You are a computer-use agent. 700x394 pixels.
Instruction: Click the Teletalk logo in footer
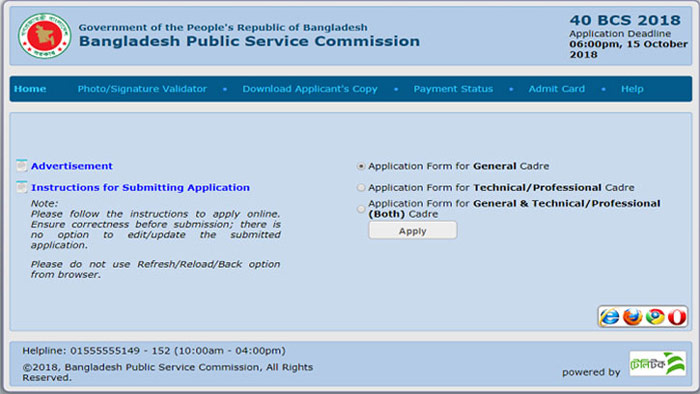coord(658,364)
